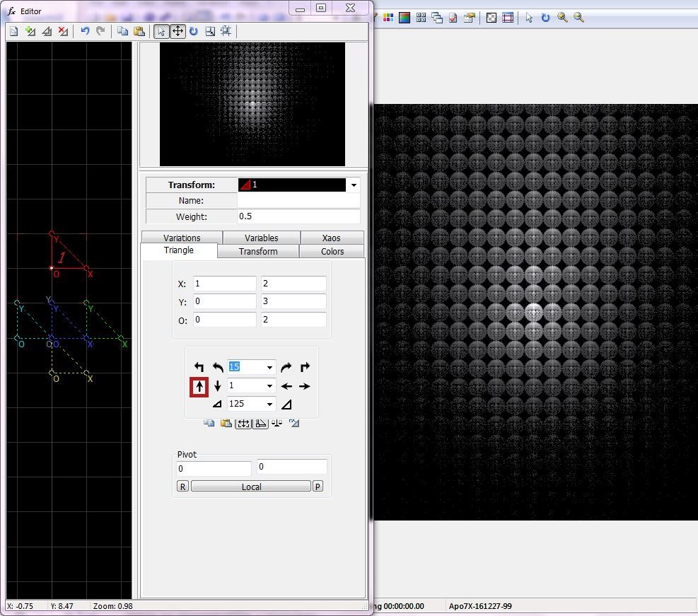Click the transform Name input field
The image size is (698, 616).
(x=298, y=201)
